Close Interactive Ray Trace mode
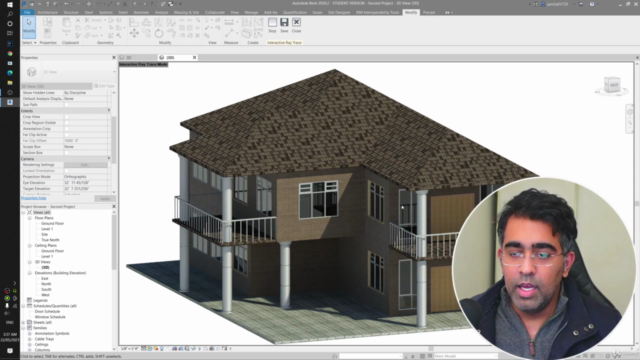Viewport: 640px width, 360px height. point(296,24)
